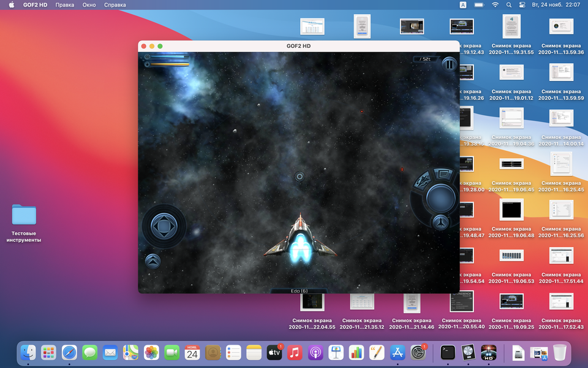Open the Trash in the Dock
This screenshot has width=588, height=368.
click(559, 353)
